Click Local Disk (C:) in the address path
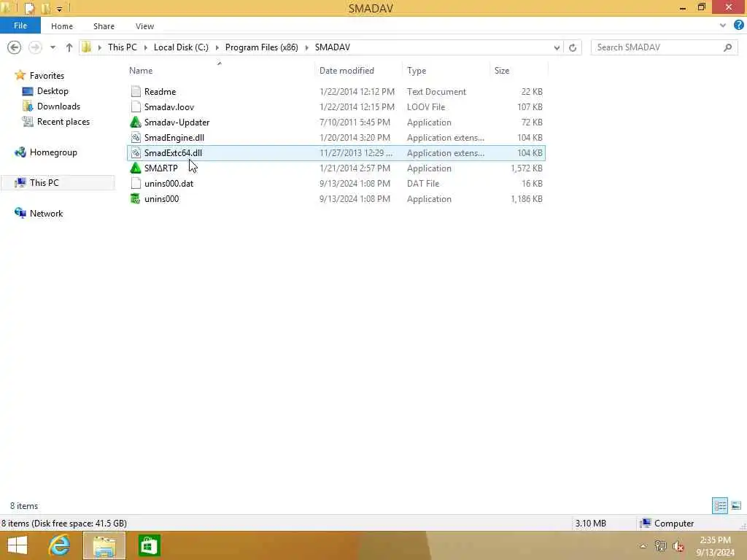 pyautogui.click(x=181, y=47)
